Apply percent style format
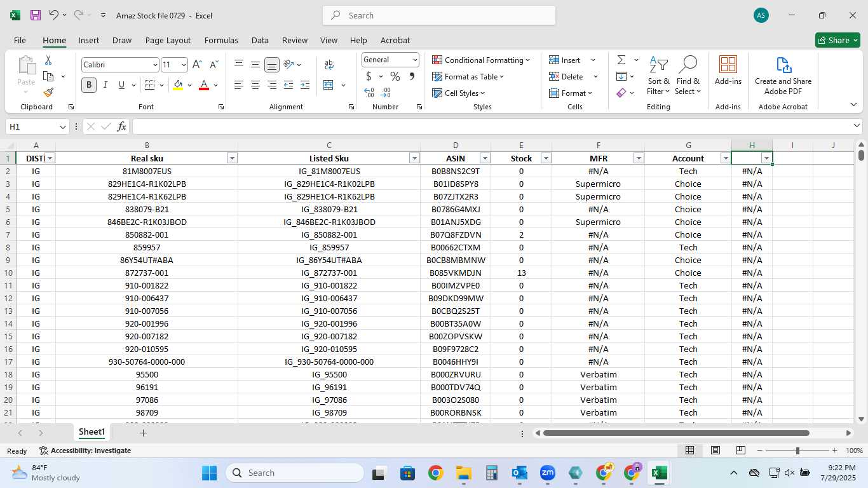 (395, 76)
